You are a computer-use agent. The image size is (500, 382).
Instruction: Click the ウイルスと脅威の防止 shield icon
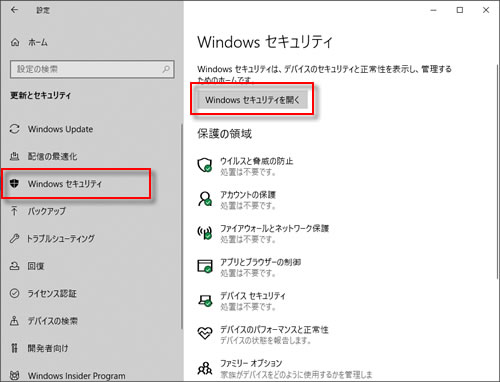(x=205, y=165)
